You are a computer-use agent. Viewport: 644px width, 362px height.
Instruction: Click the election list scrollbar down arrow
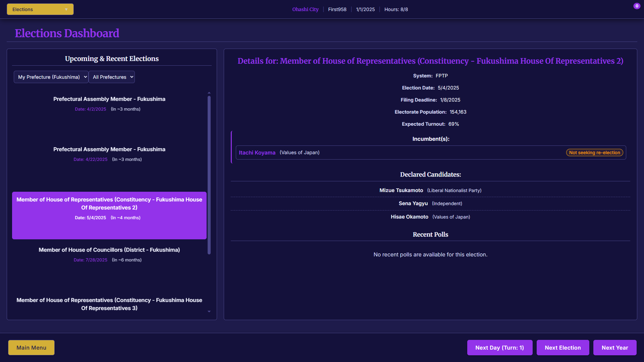(209, 312)
